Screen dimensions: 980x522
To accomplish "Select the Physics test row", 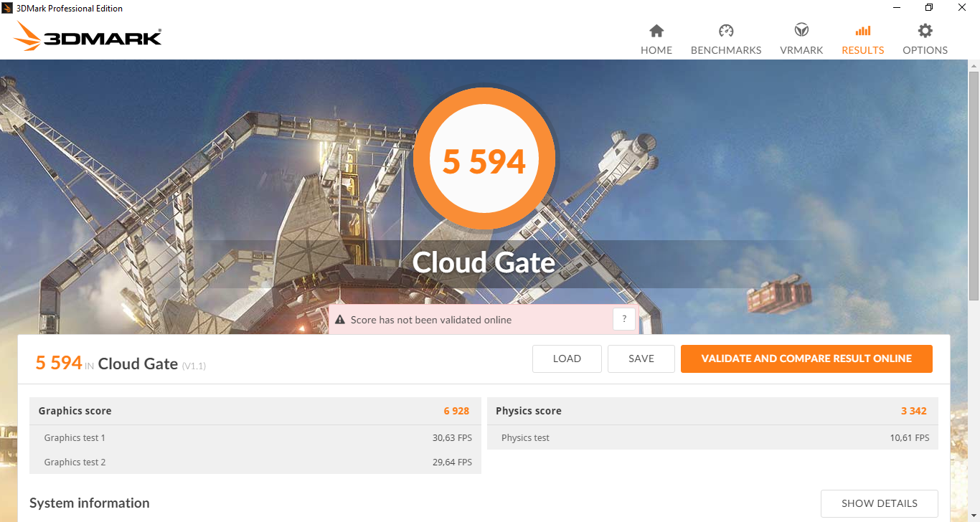I will point(712,437).
